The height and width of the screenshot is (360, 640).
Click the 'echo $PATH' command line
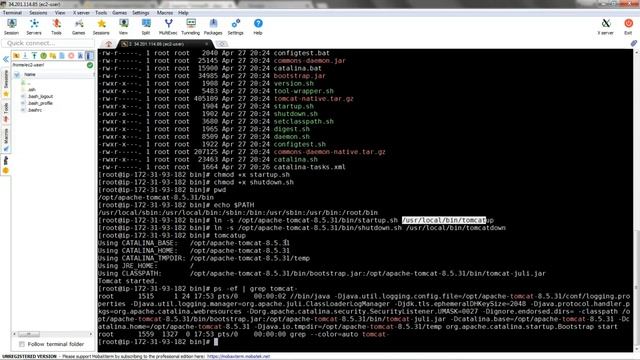point(234,205)
